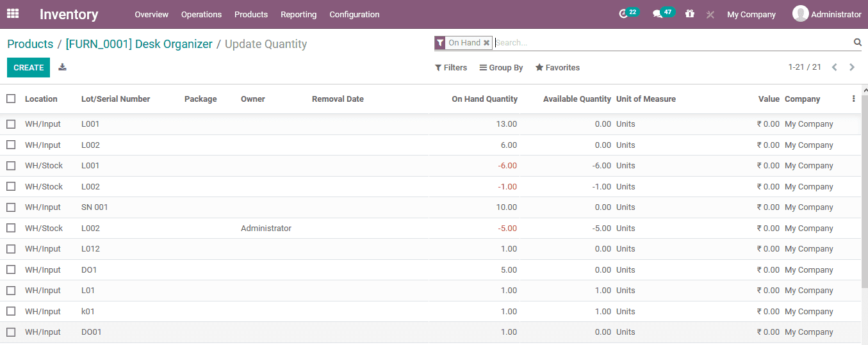Click the -6.00 on hand quantity cell
The image size is (868, 345).
coord(507,166)
